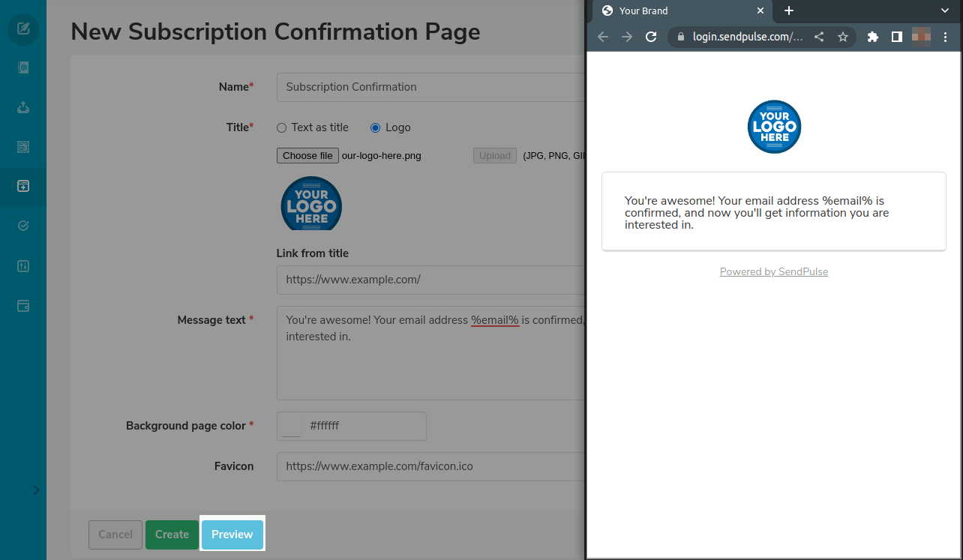Switch to the 'Your Brand' browser tab
Viewport: 963px width, 560px height.
675,10
